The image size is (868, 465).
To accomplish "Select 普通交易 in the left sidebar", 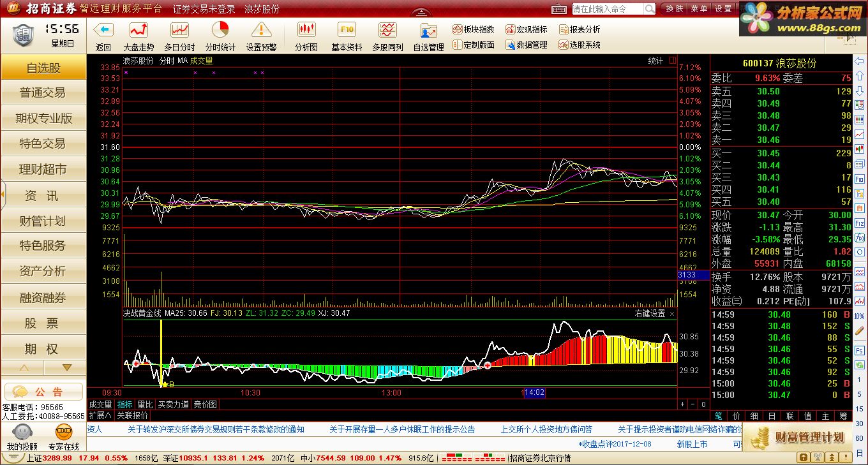I will (43, 93).
